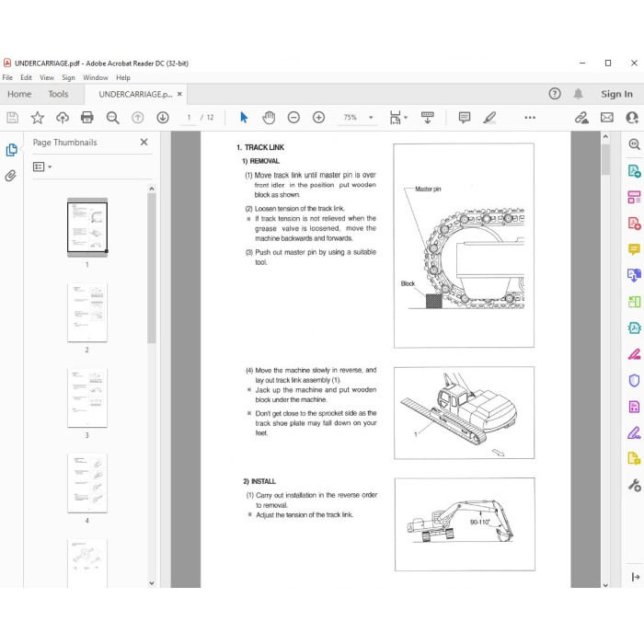Image resolution: width=644 pixels, height=644 pixels.
Task: Click the Save file icon
Action: [x=12, y=118]
